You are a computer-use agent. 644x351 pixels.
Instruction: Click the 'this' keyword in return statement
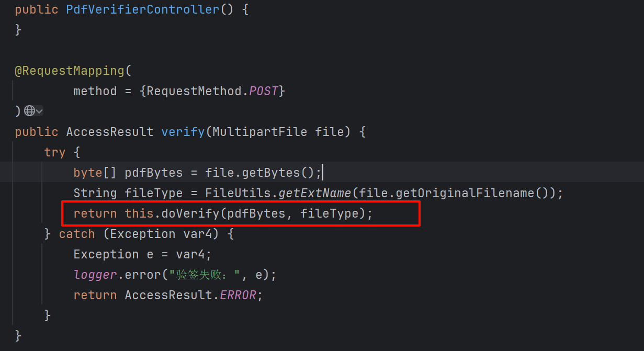(139, 213)
